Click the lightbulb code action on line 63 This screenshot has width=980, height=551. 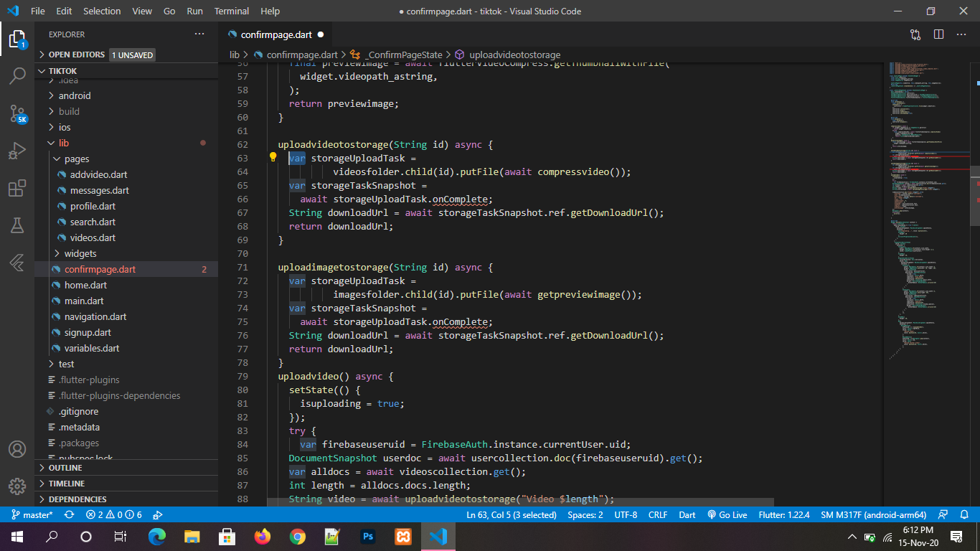[x=273, y=157]
